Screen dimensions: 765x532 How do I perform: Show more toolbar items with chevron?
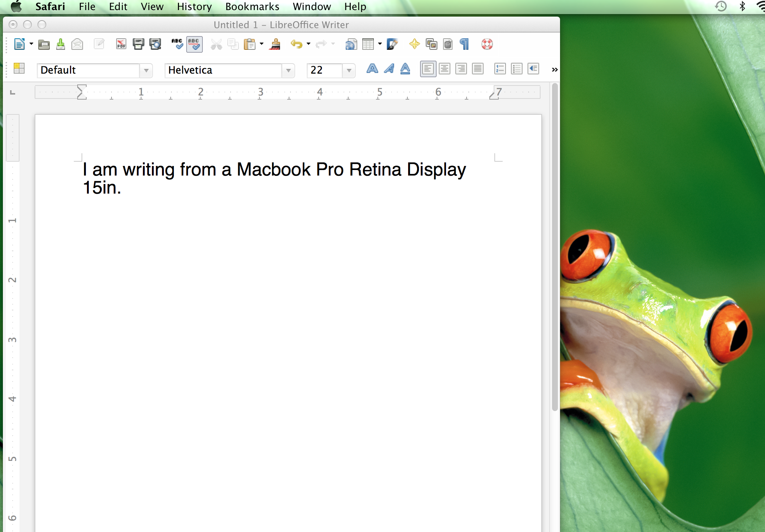pos(555,70)
